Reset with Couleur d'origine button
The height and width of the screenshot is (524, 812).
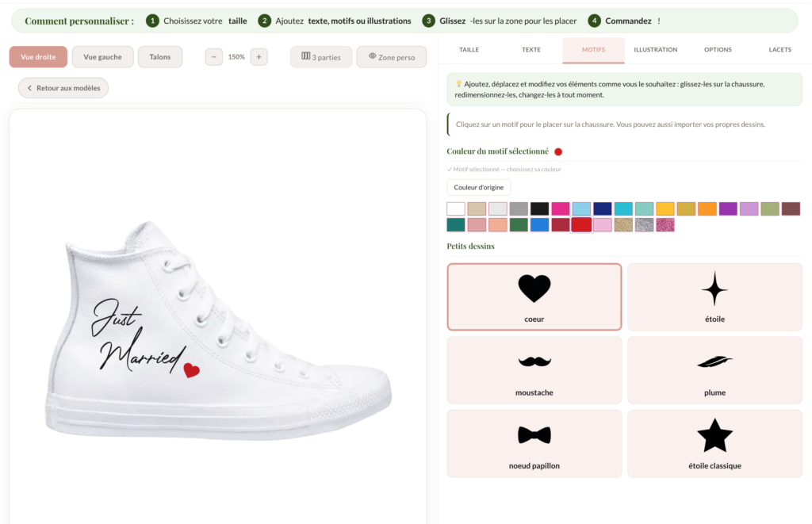point(478,187)
